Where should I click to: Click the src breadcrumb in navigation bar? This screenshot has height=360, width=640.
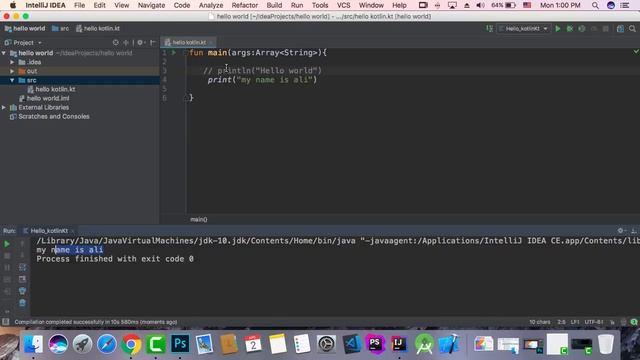point(60,29)
